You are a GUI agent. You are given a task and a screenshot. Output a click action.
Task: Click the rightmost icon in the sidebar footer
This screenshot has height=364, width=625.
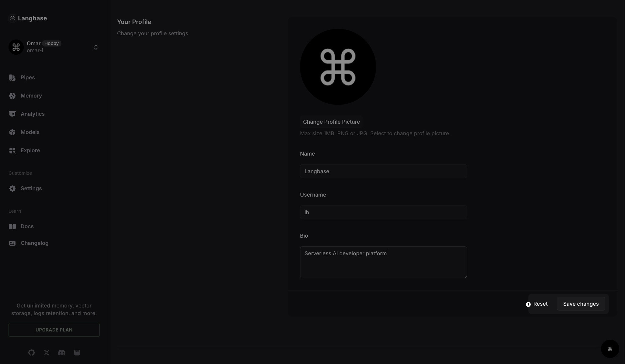77,352
